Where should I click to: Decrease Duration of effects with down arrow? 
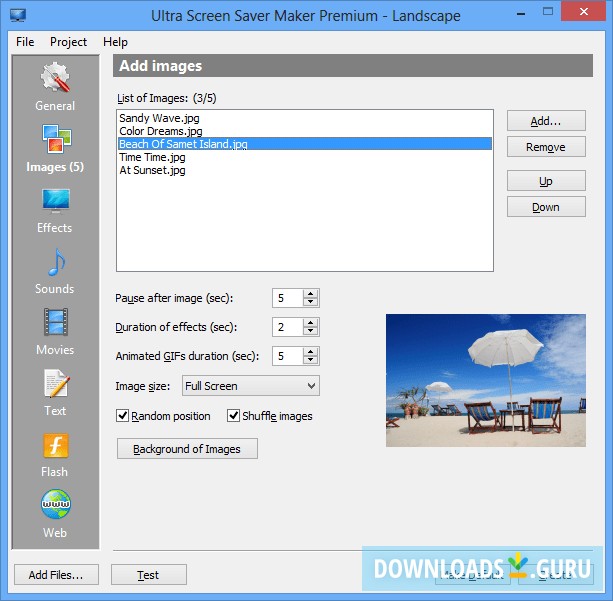click(310, 331)
